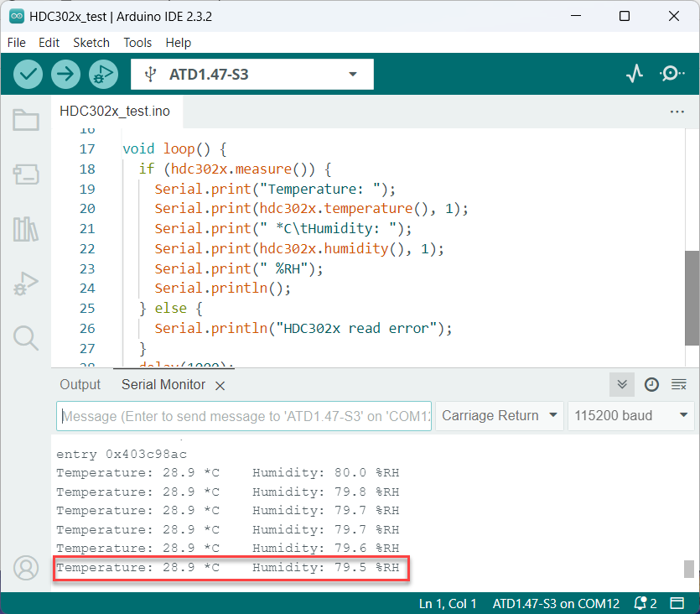Screen dimensions: 700x614
Task: Open Library Manager books icon
Action: pos(26,229)
